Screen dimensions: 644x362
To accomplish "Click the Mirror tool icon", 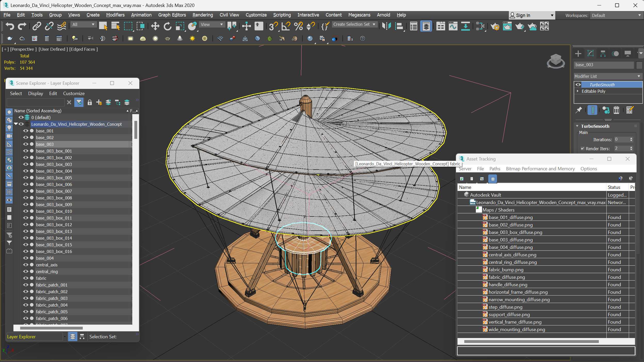I will (x=386, y=26).
